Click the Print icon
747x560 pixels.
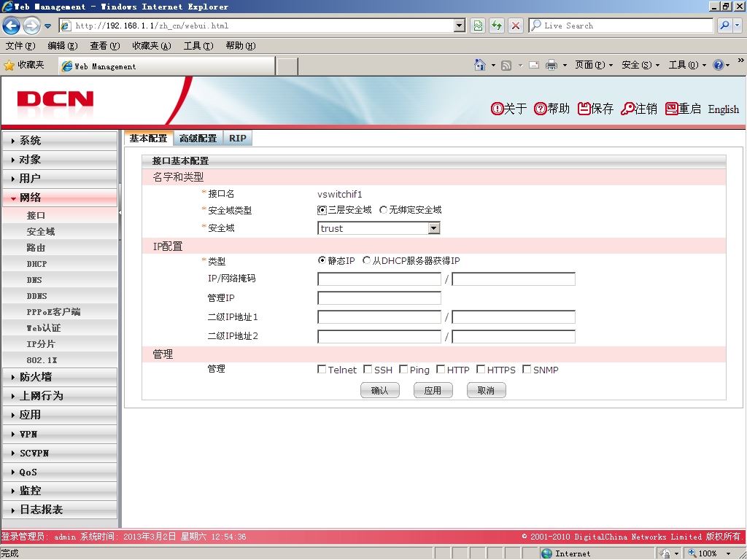click(551, 65)
